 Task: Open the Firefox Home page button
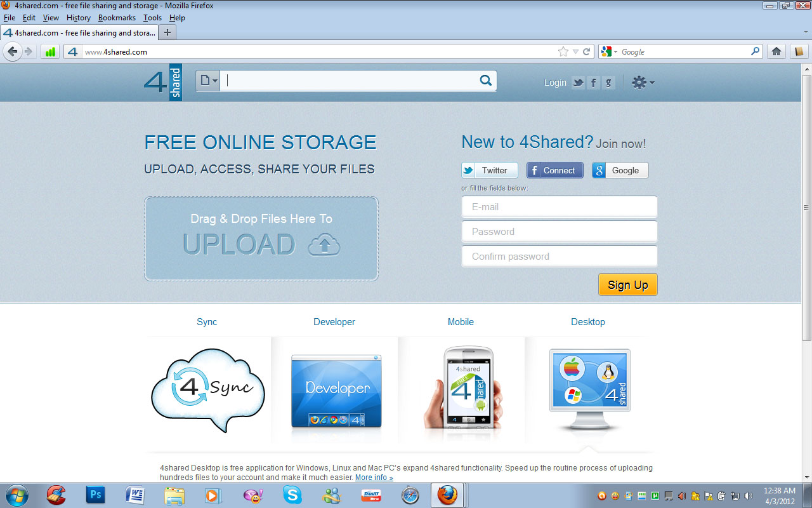coord(776,52)
